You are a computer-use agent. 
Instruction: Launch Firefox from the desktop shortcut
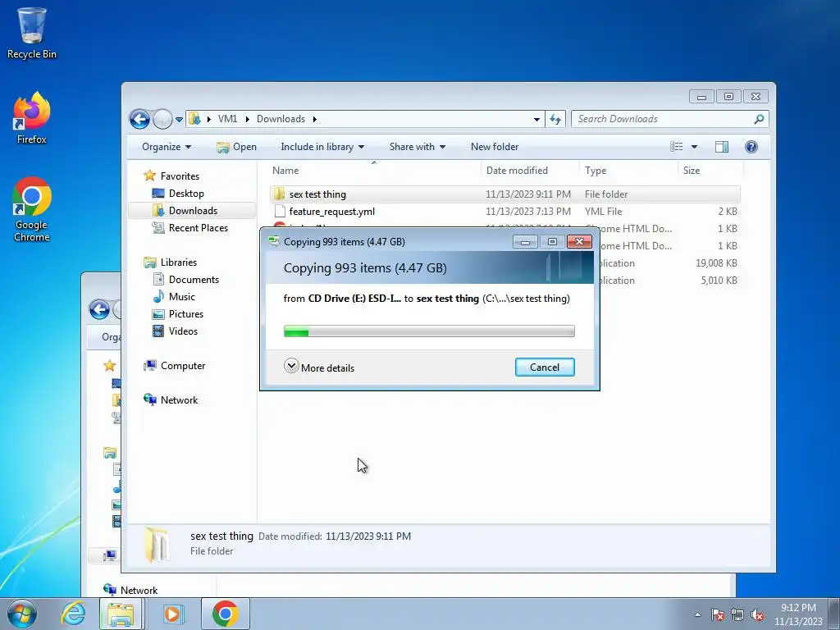click(32, 118)
